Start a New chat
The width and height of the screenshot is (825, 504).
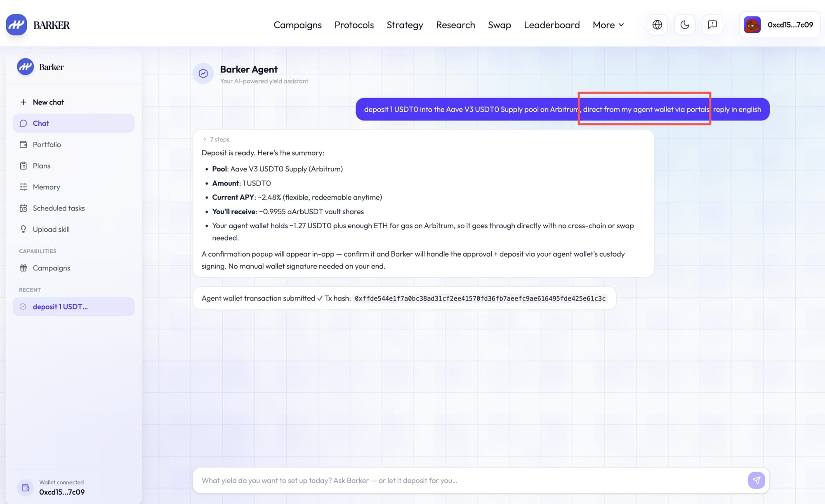coord(73,102)
